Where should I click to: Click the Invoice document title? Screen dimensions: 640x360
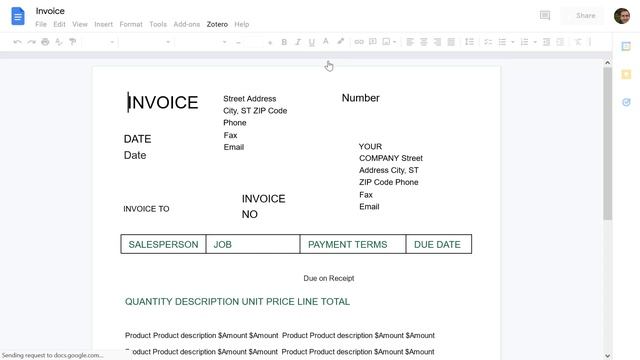tap(50, 11)
